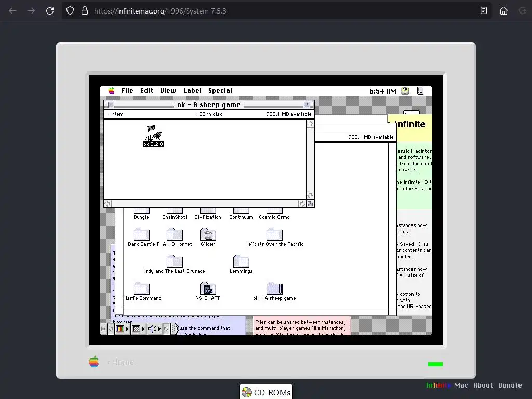Click "1 GB in disk" in the sheep game window header
This screenshot has height=399, width=532.
coord(208,114)
